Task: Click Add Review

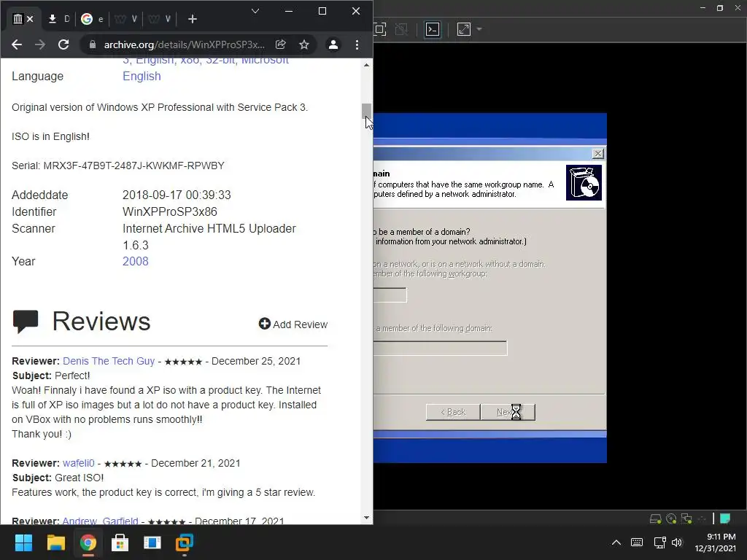Action: tap(293, 324)
